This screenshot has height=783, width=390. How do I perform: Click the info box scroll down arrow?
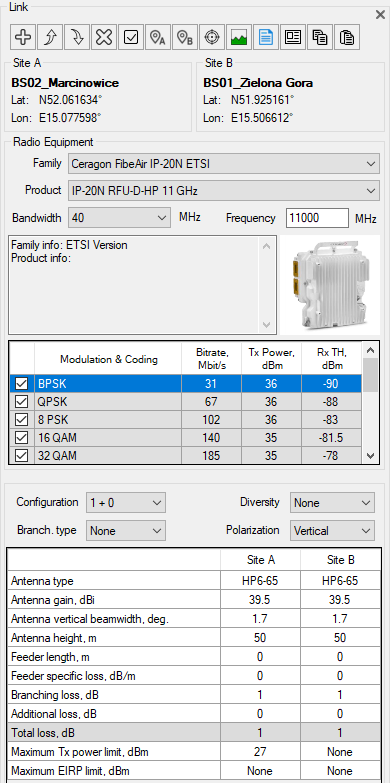(267, 325)
